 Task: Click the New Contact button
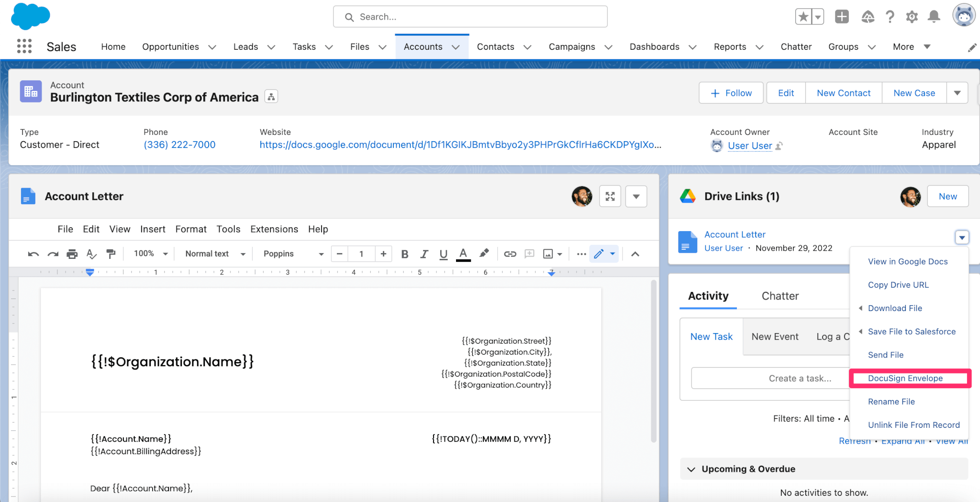click(844, 93)
